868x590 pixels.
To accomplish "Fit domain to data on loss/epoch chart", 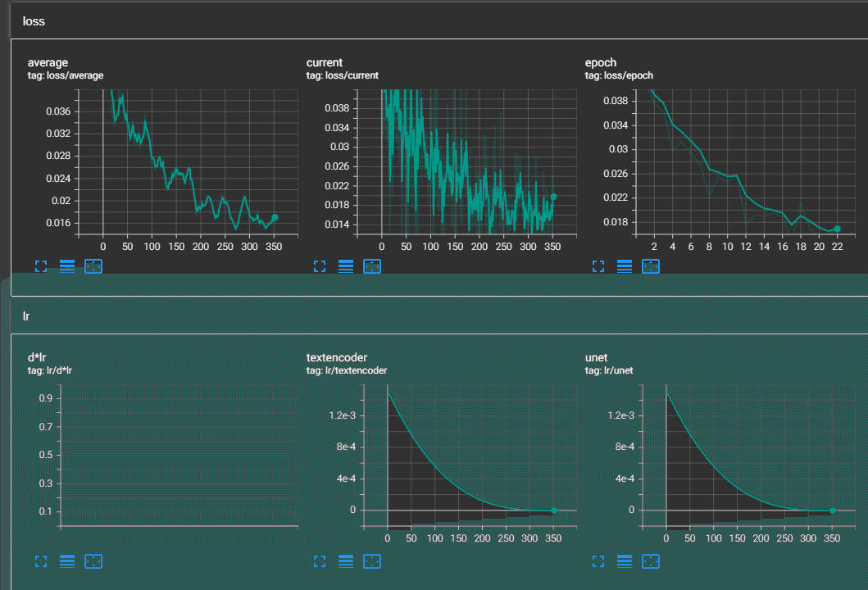I will click(651, 266).
